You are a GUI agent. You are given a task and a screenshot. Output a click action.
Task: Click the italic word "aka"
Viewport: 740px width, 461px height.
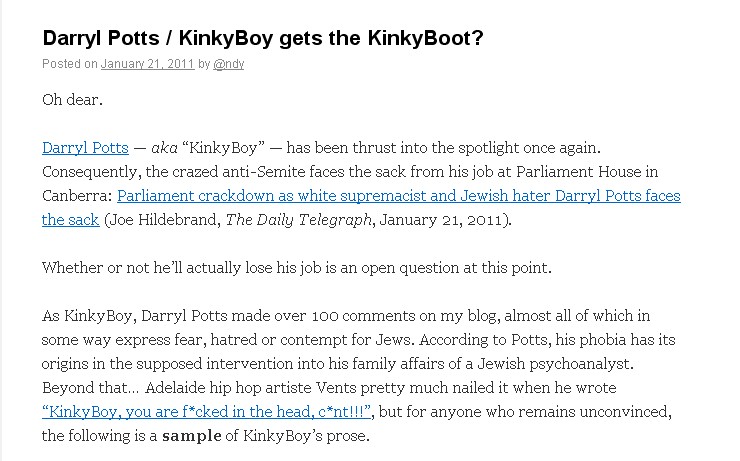point(165,148)
